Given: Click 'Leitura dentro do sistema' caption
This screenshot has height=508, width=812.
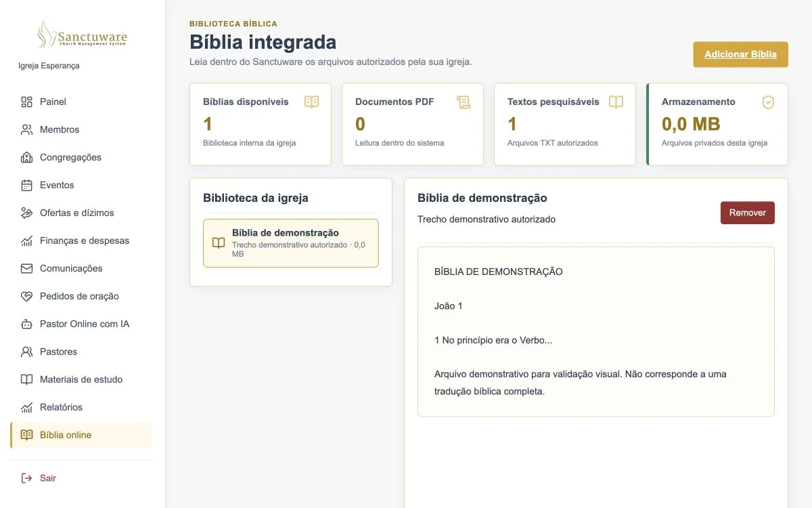Looking at the screenshot, I should point(400,143).
